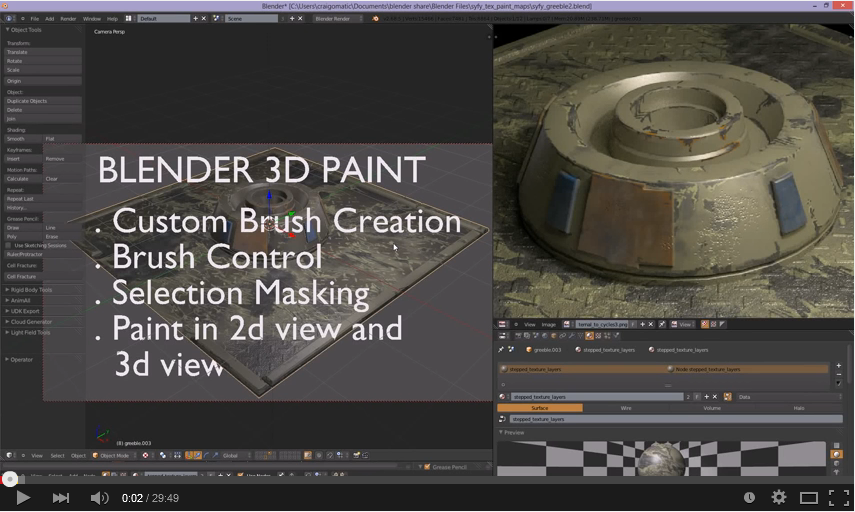Set shading to Smooth
This screenshot has width=855, height=512.
[x=23, y=139]
